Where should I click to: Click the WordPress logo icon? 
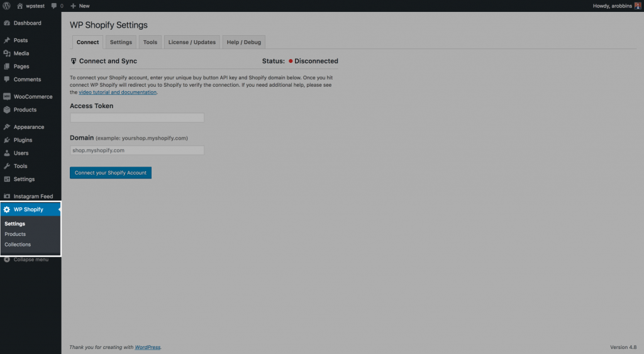[6, 6]
